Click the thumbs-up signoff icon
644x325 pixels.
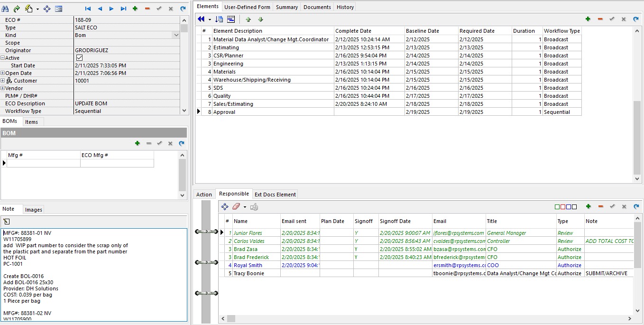click(254, 206)
